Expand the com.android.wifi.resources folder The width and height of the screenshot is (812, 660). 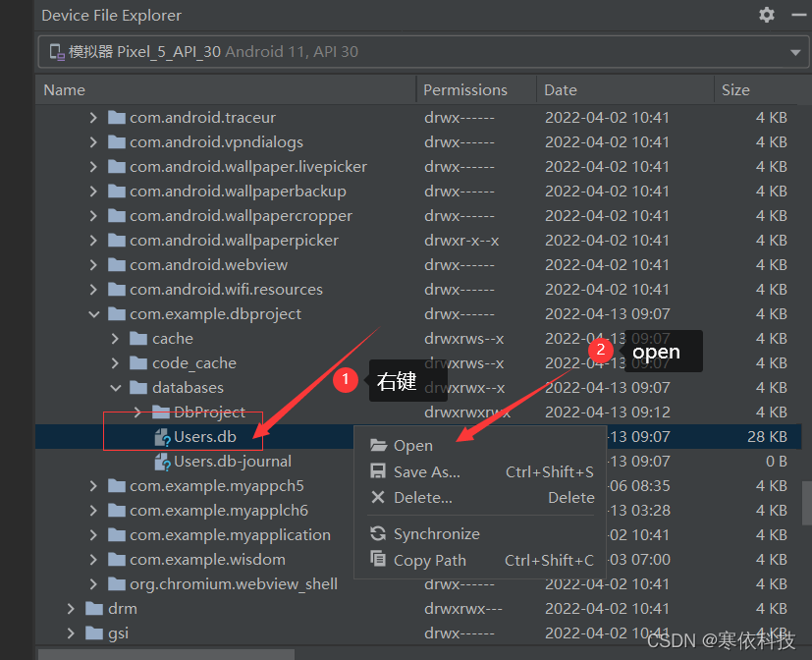coord(93,289)
